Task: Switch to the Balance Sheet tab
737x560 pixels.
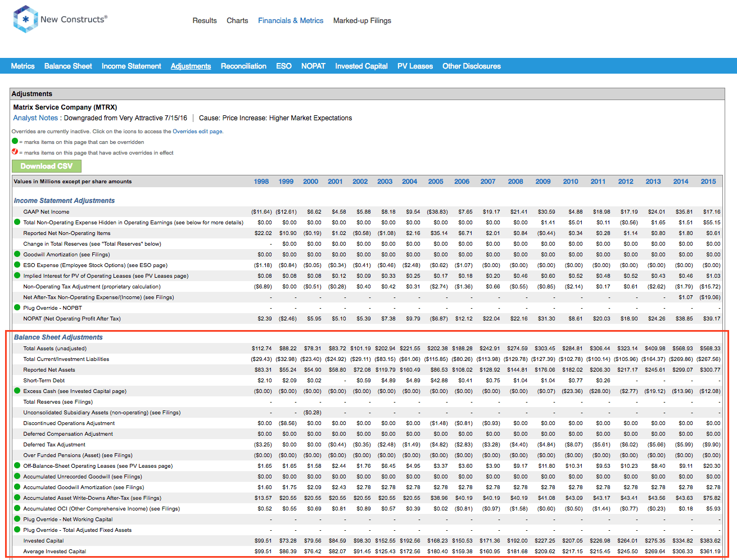Action: (68, 66)
